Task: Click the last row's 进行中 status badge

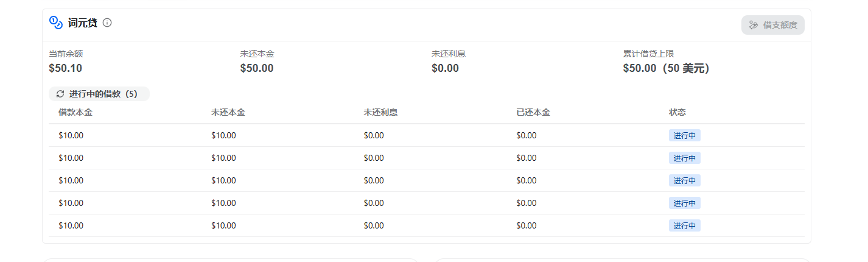Action: pos(685,225)
